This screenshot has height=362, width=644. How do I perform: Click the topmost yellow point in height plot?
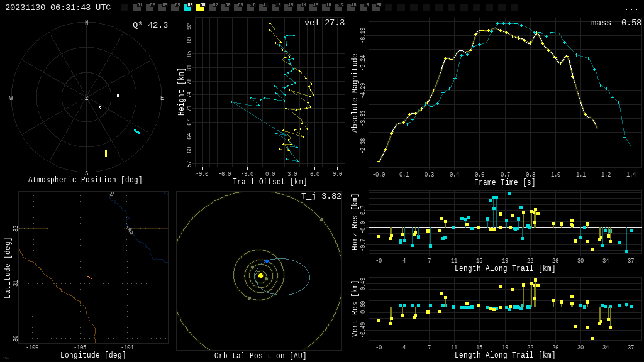[x=270, y=24]
